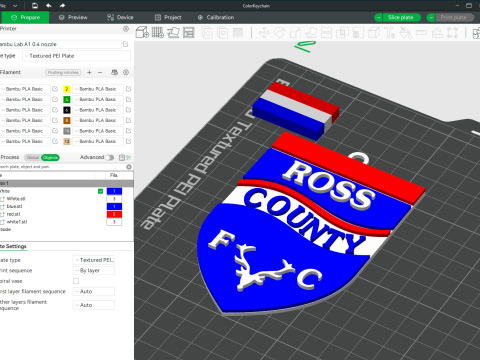
Task: Open Print sequence By layer dropdown
Action: (94, 270)
